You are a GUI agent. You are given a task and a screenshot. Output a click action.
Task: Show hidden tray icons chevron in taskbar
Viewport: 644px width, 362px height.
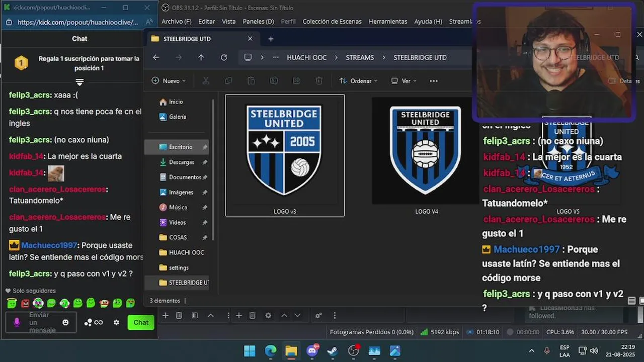click(532, 350)
